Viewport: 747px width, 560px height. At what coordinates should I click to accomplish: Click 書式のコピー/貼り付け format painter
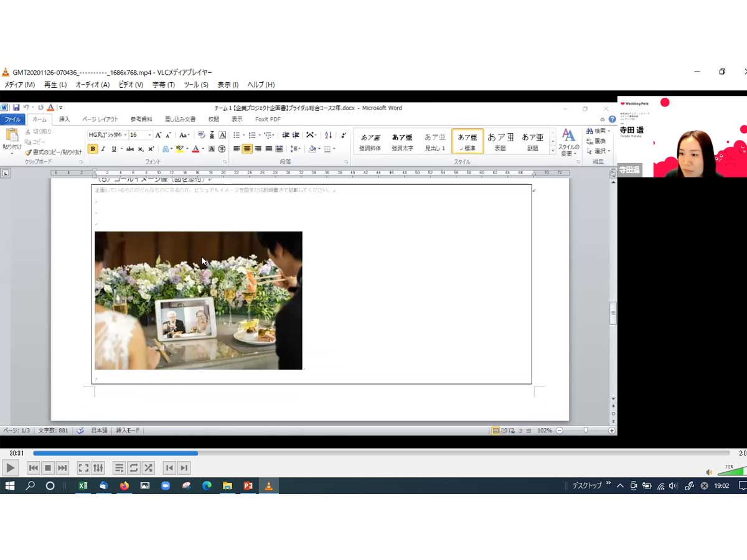[54, 152]
